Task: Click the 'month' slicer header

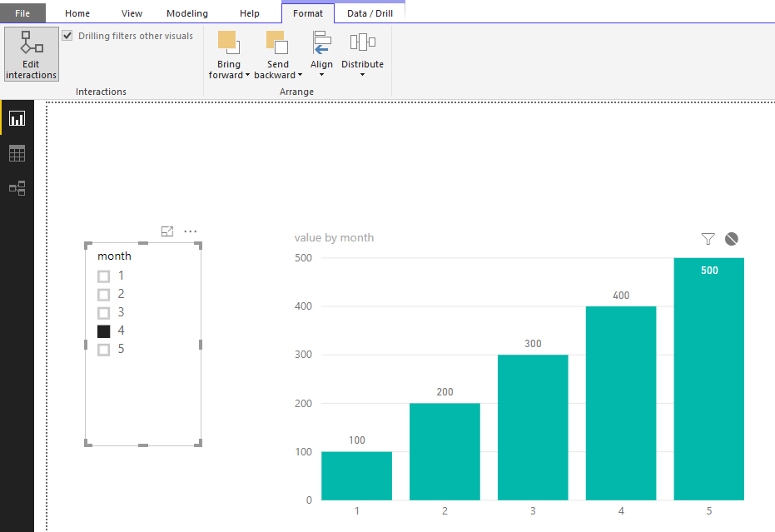Action: 114,256
